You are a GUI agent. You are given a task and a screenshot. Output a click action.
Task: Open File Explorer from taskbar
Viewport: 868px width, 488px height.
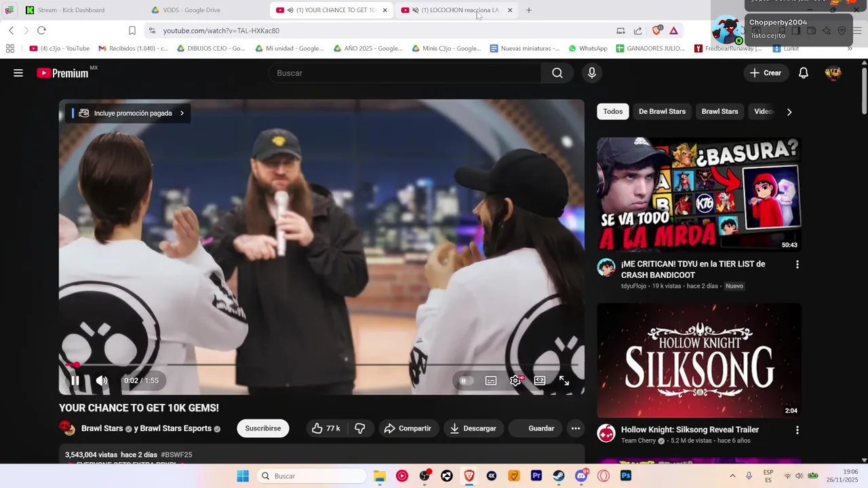[x=379, y=476]
